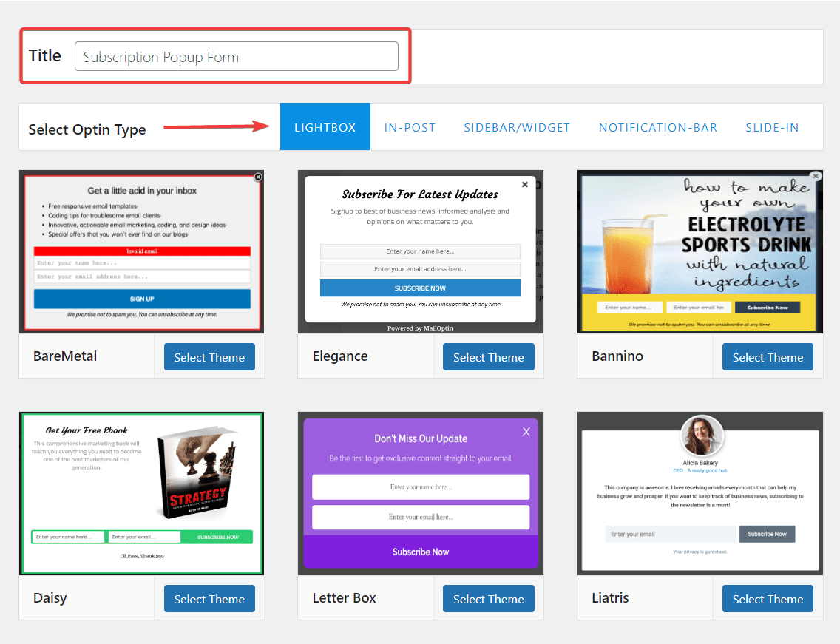Select Theme for Letter Box
Viewport: 840px width, 644px height.
click(x=488, y=599)
